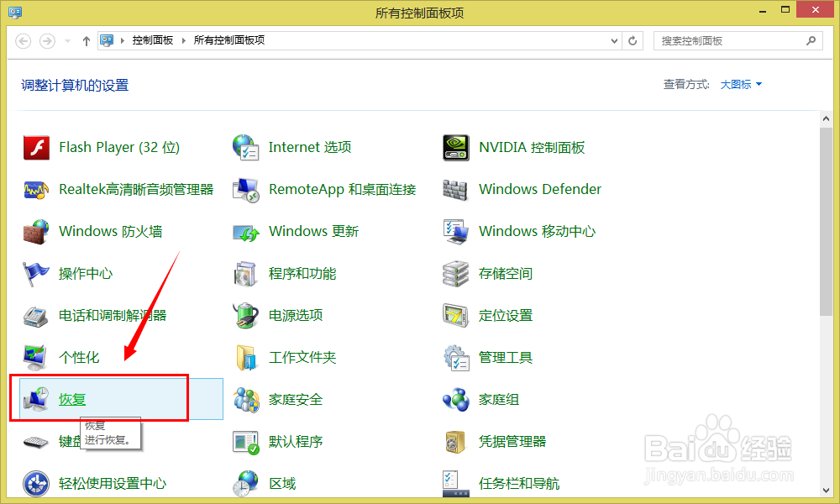Screen dimensions: 840x504
Task: Click the control panel icon in address bar
Action: coord(108,40)
